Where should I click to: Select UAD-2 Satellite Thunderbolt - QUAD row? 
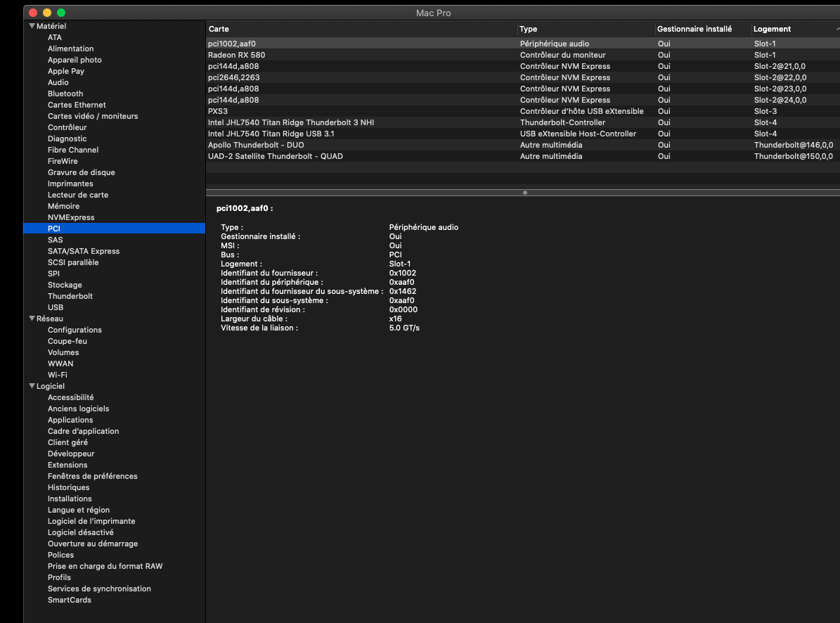point(276,156)
